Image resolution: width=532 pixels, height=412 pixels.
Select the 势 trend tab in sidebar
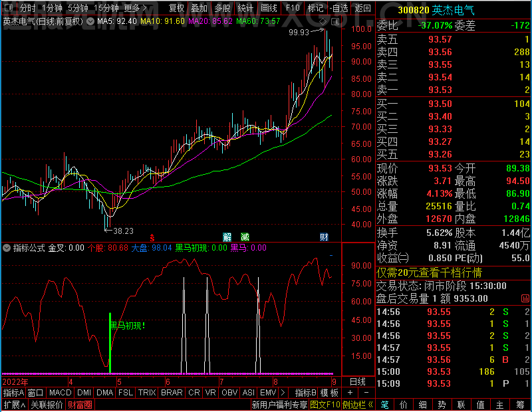pos(442,405)
